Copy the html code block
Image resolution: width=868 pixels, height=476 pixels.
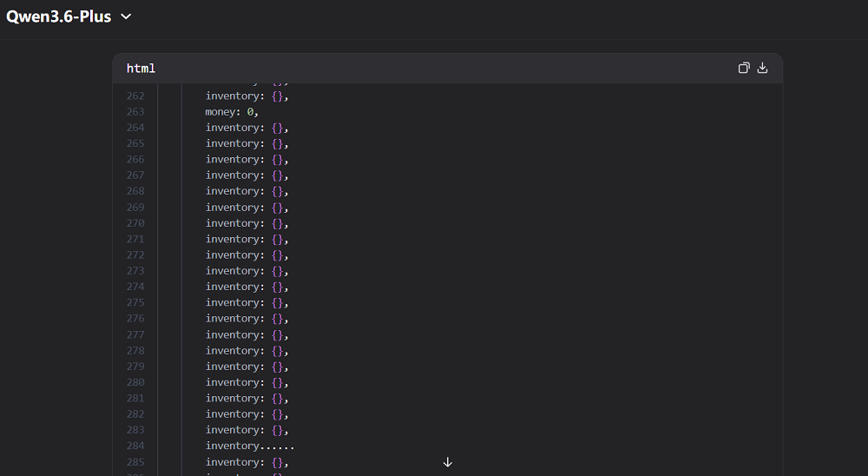click(x=743, y=68)
